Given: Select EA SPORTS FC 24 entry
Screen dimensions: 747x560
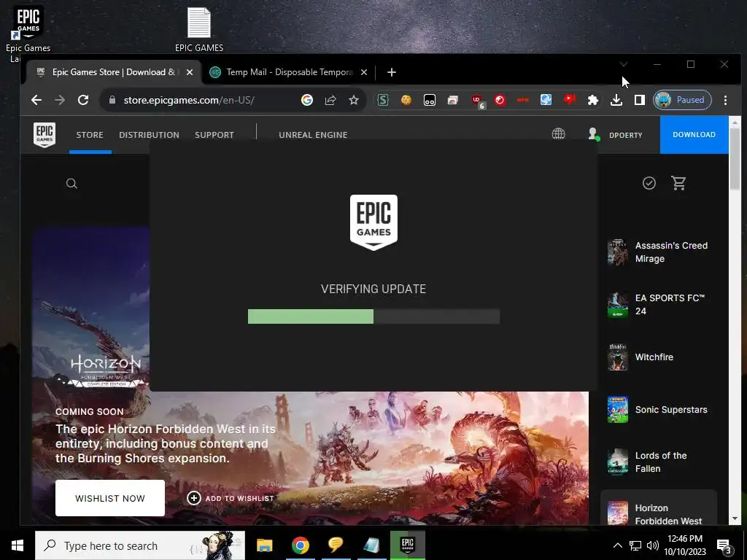Looking at the screenshot, I should tap(659, 304).
